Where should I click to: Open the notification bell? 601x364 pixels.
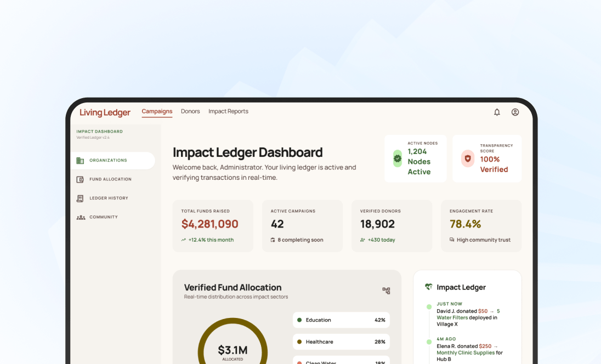[x=497, y=112]
